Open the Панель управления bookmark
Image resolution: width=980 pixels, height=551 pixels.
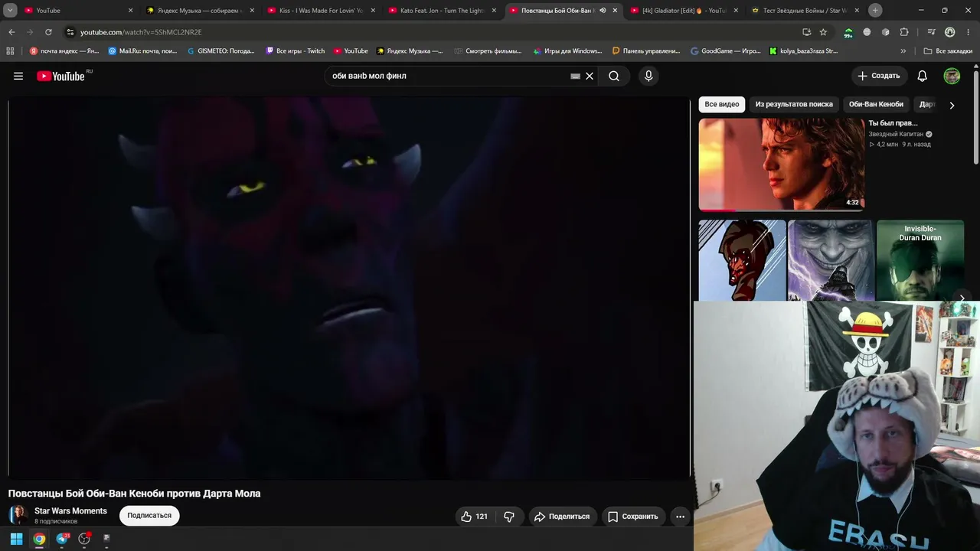point(646,51)
